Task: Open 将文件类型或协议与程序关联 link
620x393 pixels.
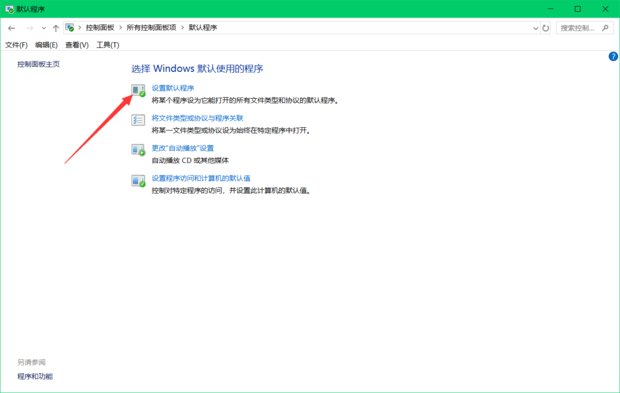Action: click(x=197, y=118)
